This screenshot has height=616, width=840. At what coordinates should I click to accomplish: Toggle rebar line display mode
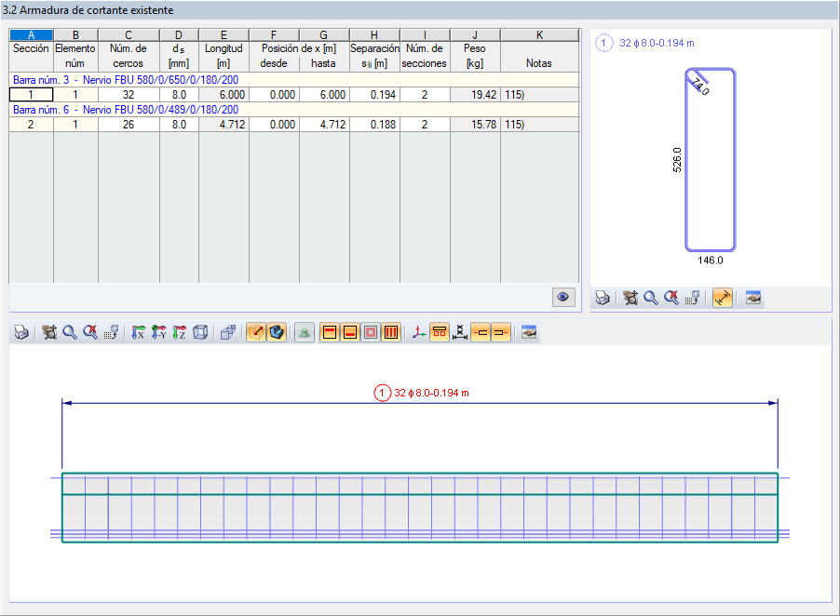click(x=256, y=332)
